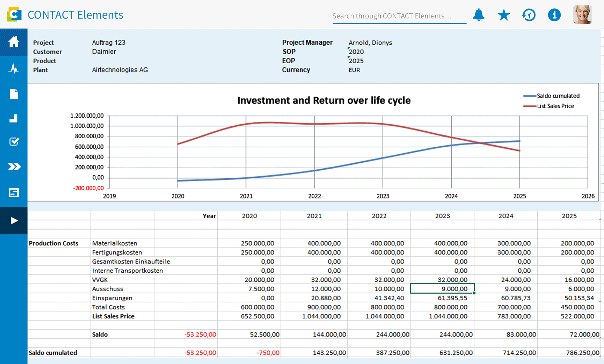The height and width of the screenshot is (364, 604).
Task: Open the Home view in the sidebar
Action: coord(13,42)
